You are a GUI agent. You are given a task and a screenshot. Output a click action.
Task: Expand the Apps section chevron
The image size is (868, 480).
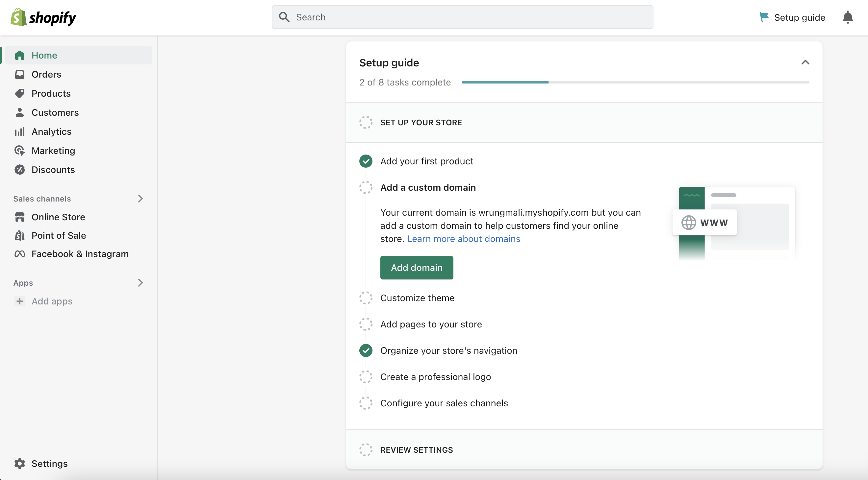pos(140,283)
